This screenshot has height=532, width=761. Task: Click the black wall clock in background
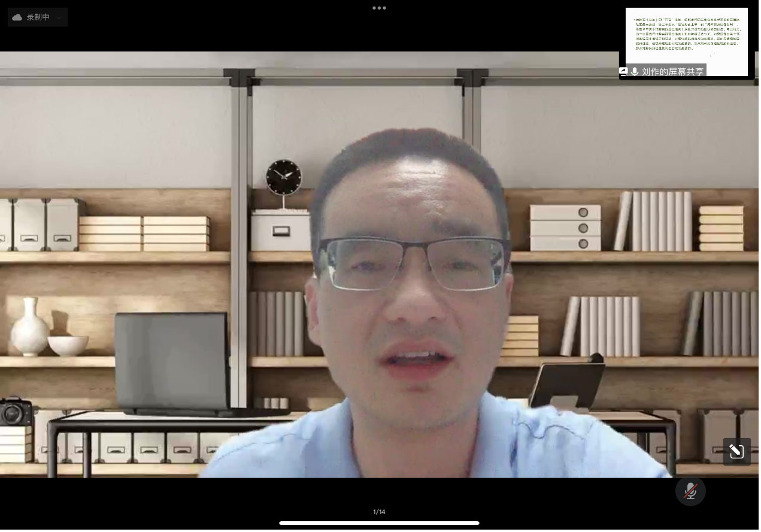pyautogui.click(x=284, y=177)
